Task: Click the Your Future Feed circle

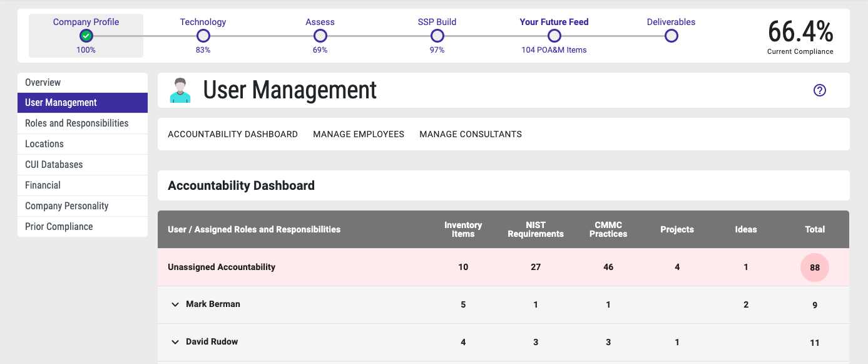Action: [554, 36]
